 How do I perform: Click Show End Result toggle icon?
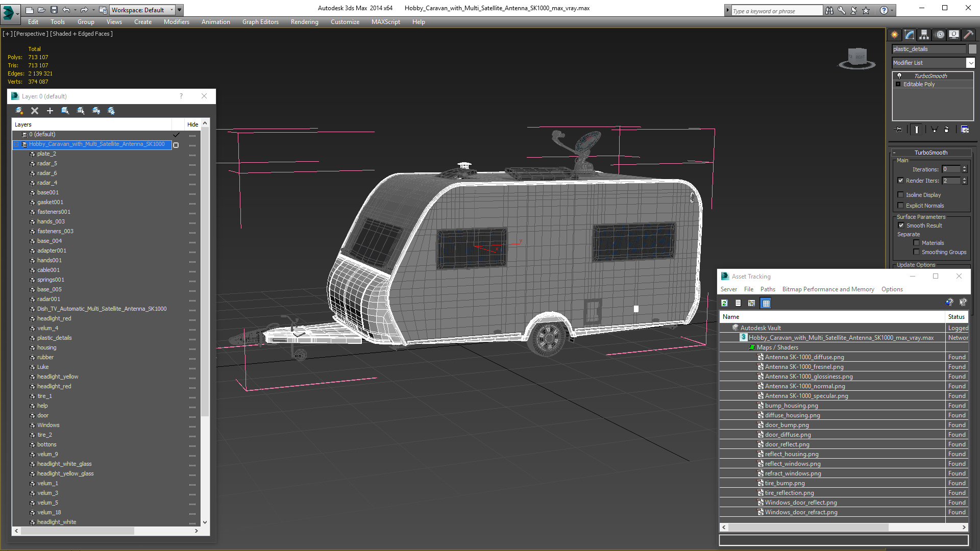pyautogui.click(x=917, y=130)
